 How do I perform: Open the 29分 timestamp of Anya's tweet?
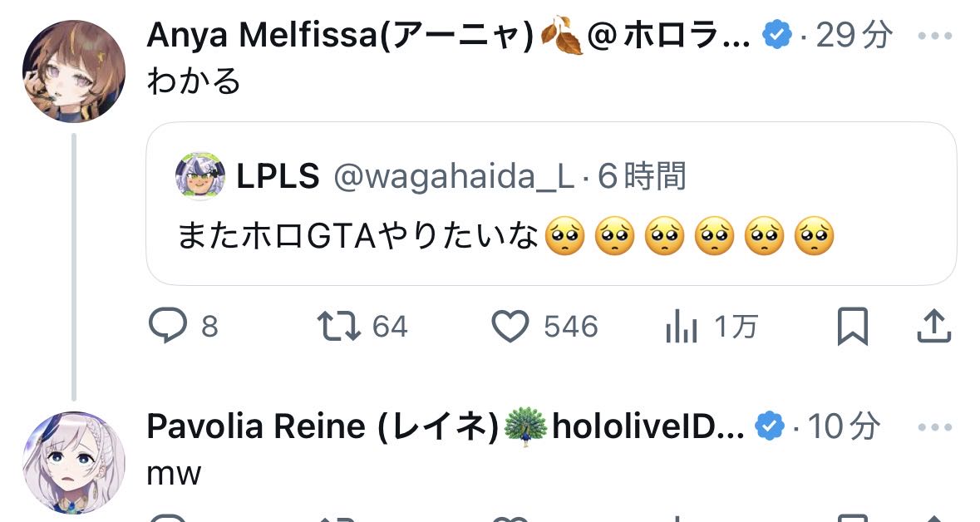854,35
